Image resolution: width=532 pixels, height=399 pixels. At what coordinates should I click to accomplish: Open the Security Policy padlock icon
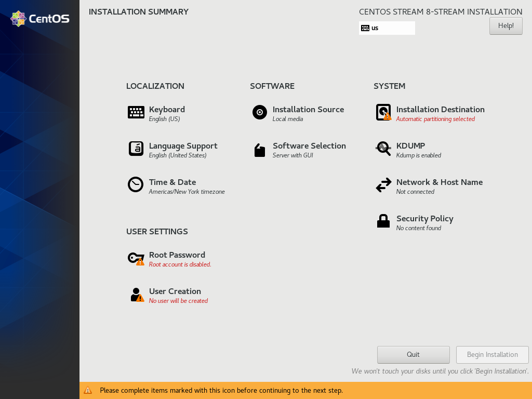pos(383,221)
